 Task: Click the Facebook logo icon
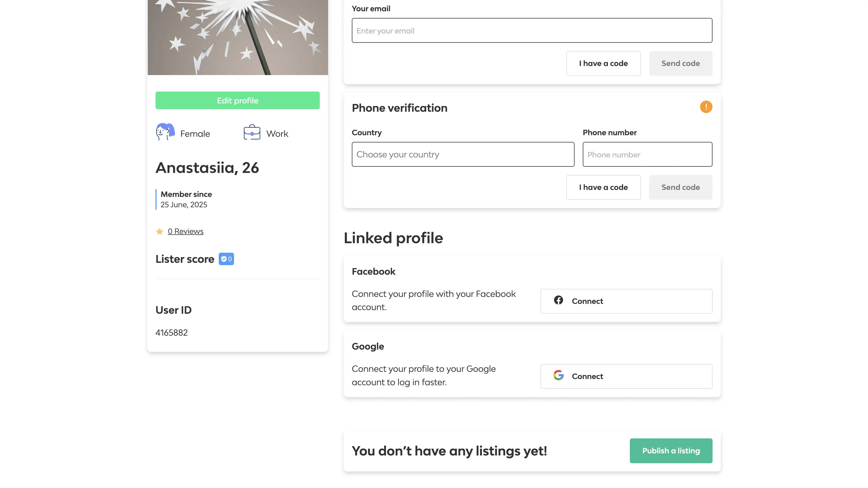pyautogui.click(x=558, y=300)
